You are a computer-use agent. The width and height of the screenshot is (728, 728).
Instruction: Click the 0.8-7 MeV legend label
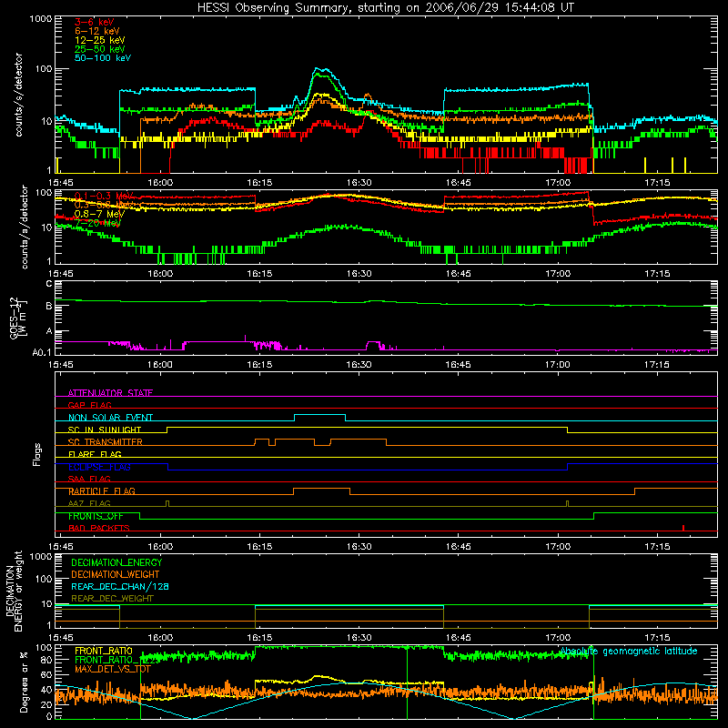(x=99, y=214)
